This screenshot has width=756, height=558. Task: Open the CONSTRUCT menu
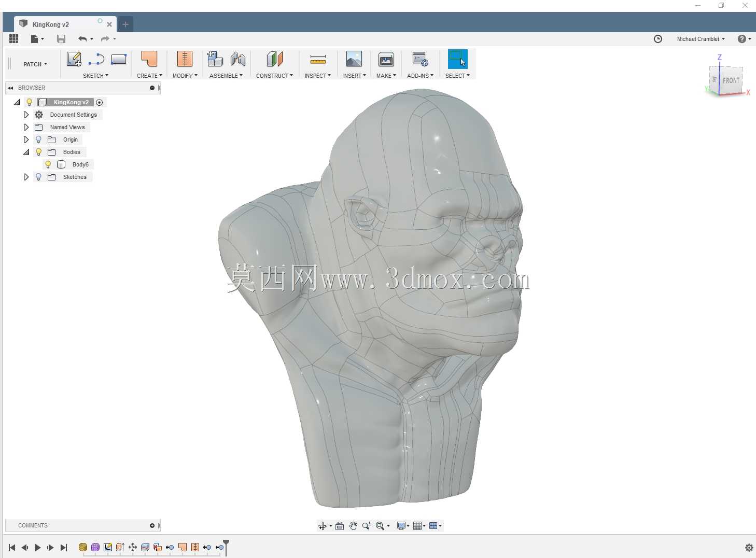click(x=275, y=76)
